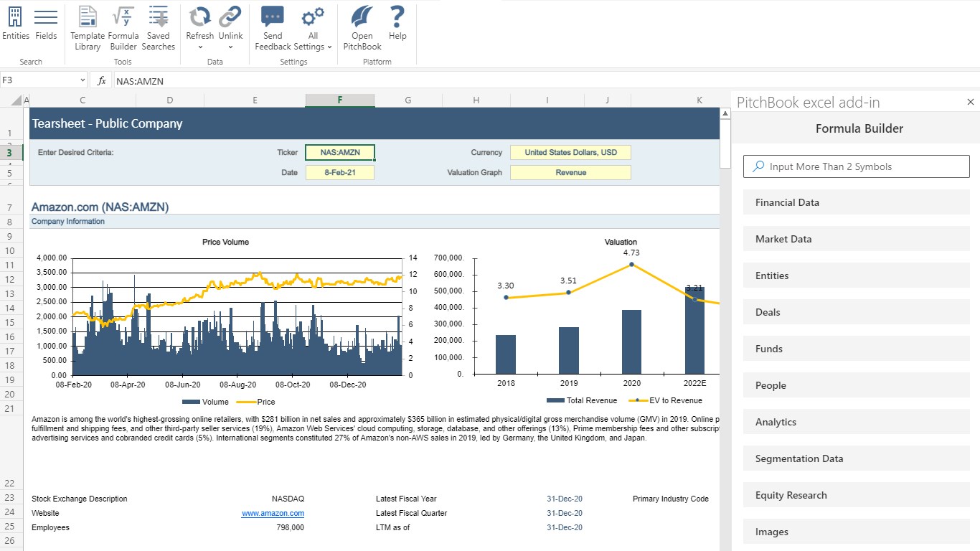
Task: Click the EV to Revenue legend entry
Action: (x=665, y=400)
